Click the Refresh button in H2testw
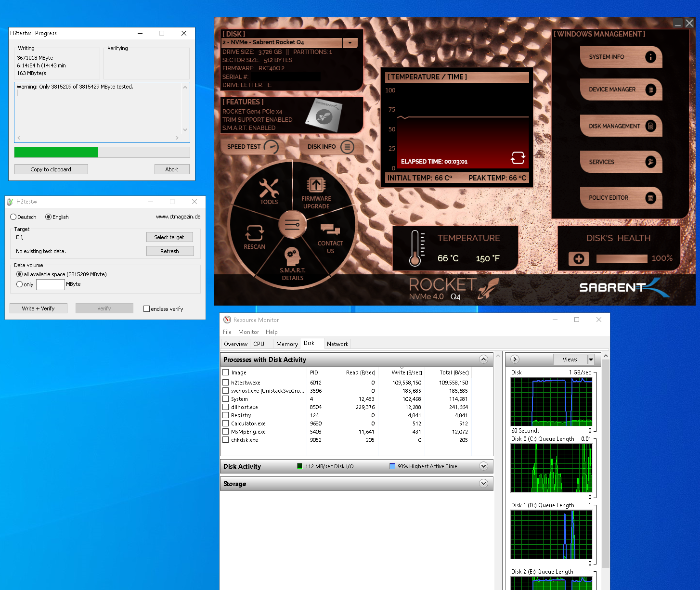700x590 pixels. (x=170, y=251)
